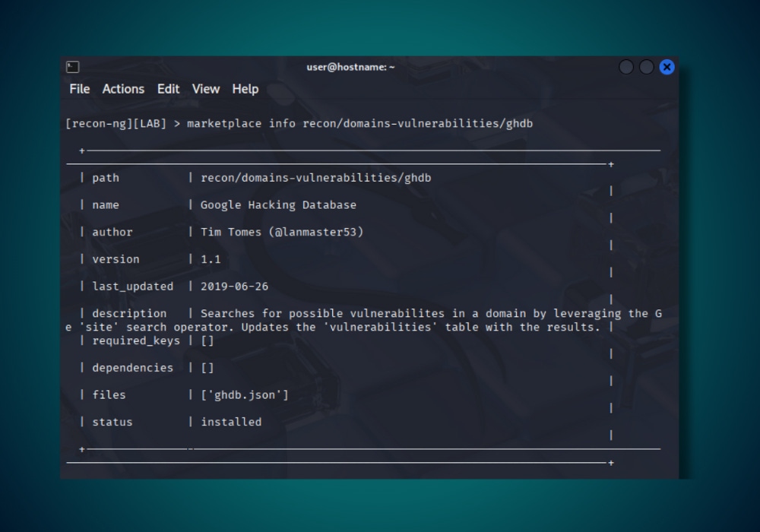Image resolution: width=760 pixels, height=532 pixels.
Task: Click the 'Google Hacking Database' value
Action: (278, 205)
